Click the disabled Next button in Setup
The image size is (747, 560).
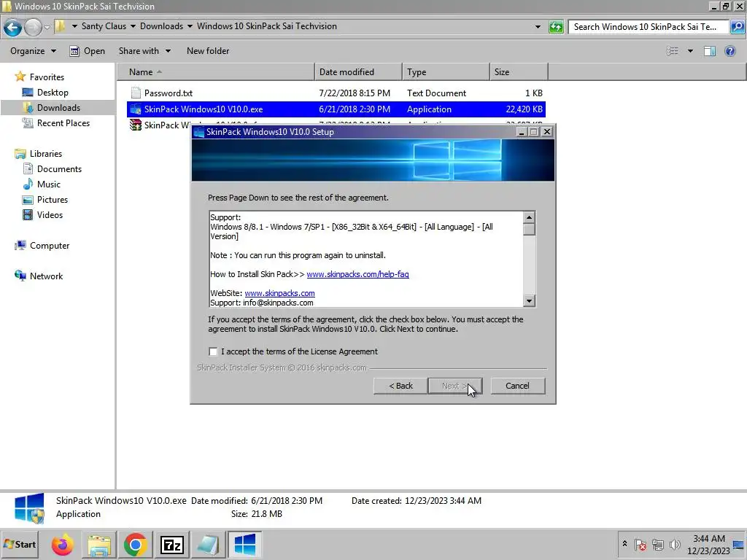click(455, 386)
